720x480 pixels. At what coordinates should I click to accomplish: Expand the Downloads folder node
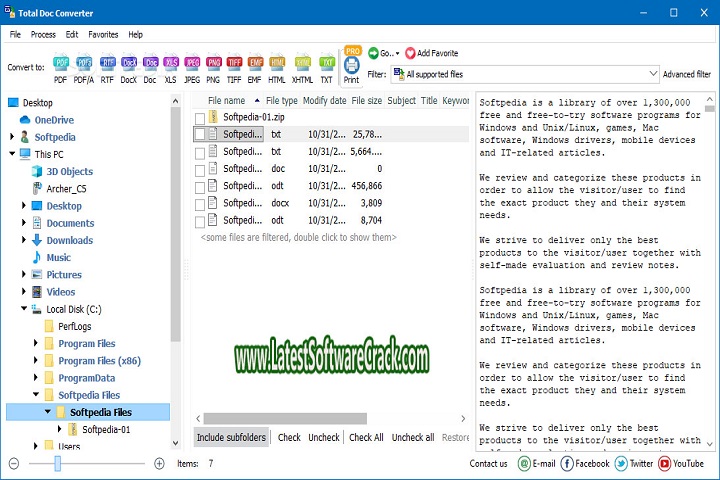click(x=24, y=240)
